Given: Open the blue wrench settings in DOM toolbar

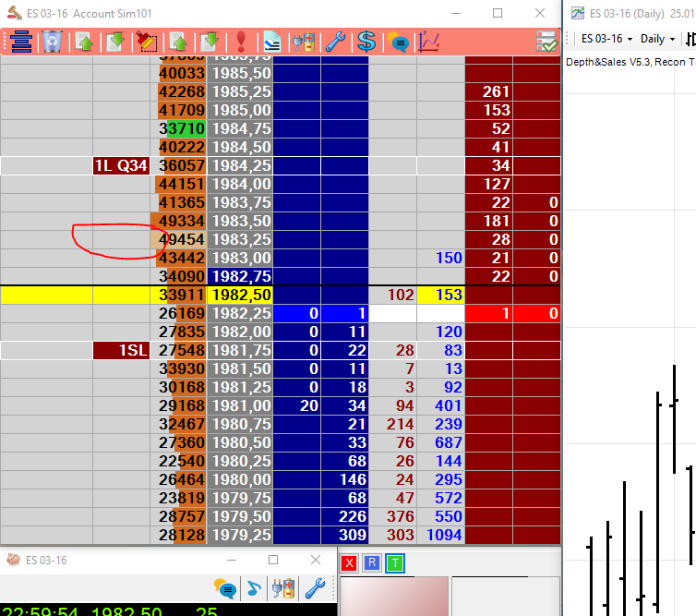Looking at the screenshot, I should (335, 42).
